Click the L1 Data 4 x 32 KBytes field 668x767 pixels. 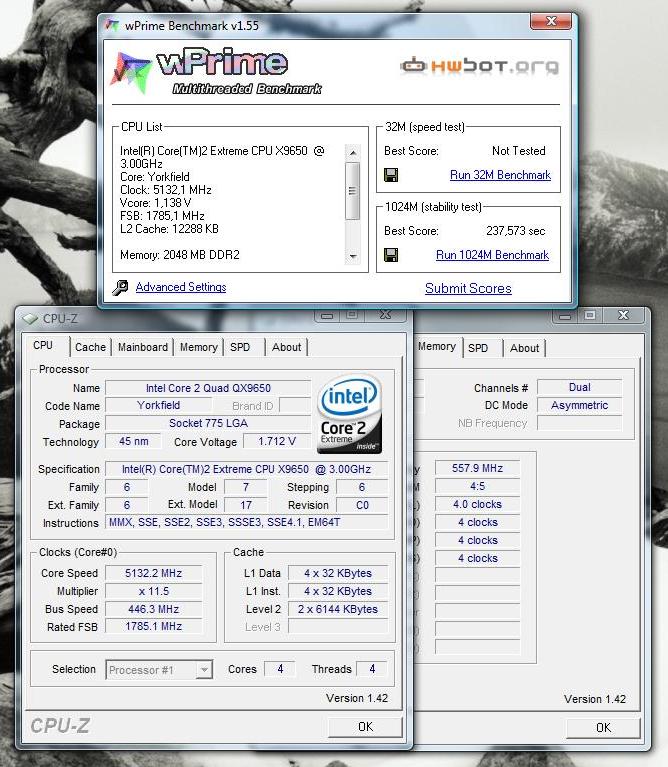click(x=338, y=573)
